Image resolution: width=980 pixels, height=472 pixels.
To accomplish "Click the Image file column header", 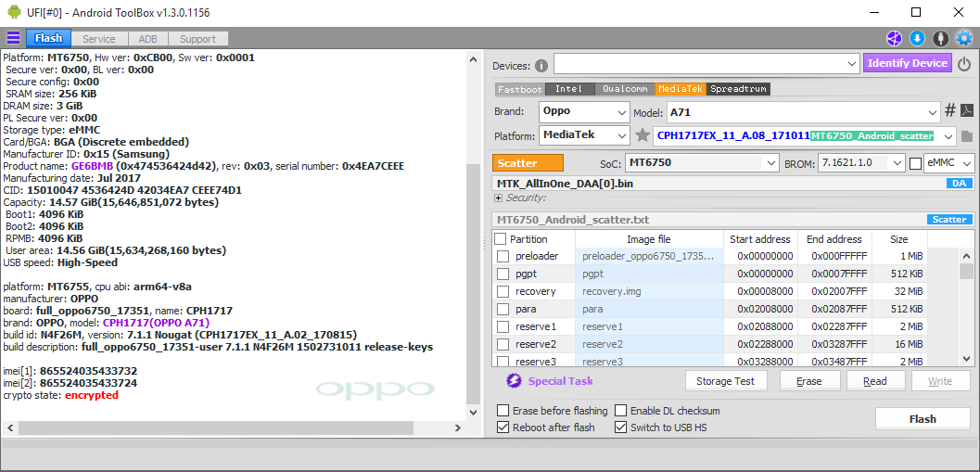I will pyautogui.click(x=649, y=239).
